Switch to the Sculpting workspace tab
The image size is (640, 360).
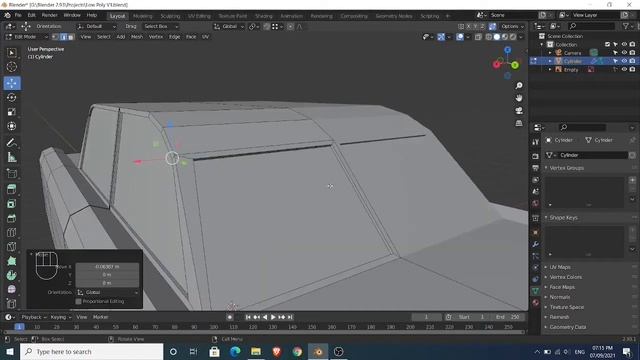point(170,16)
